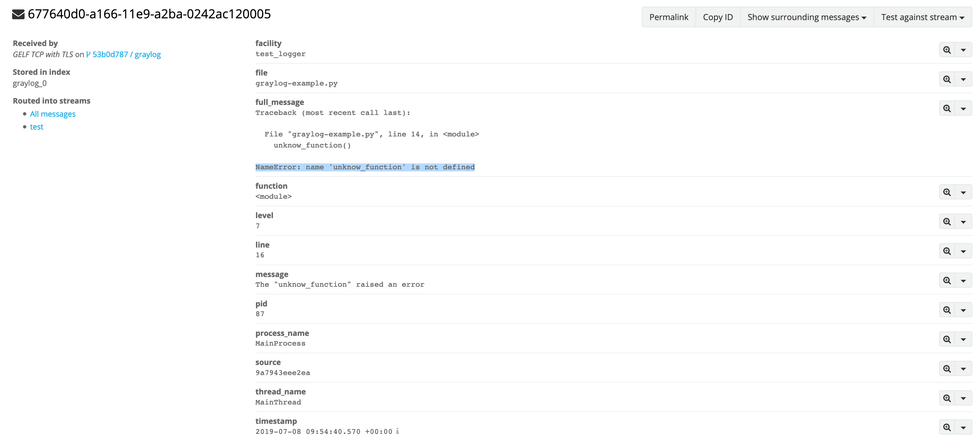Open the Test against stream dropdown

923,17
